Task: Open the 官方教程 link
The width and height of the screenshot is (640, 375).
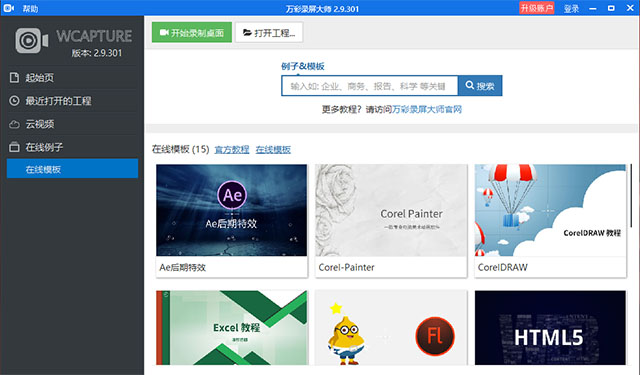Action: (x=232, y=149)
